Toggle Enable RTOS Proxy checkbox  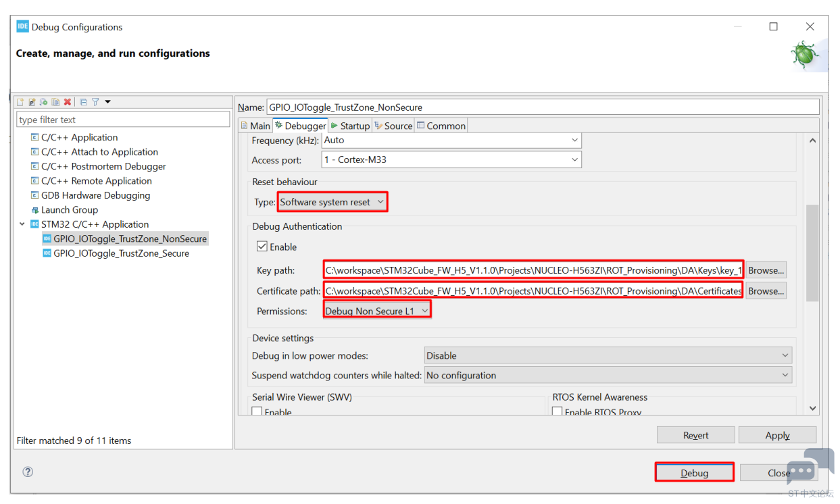point(557,411)
